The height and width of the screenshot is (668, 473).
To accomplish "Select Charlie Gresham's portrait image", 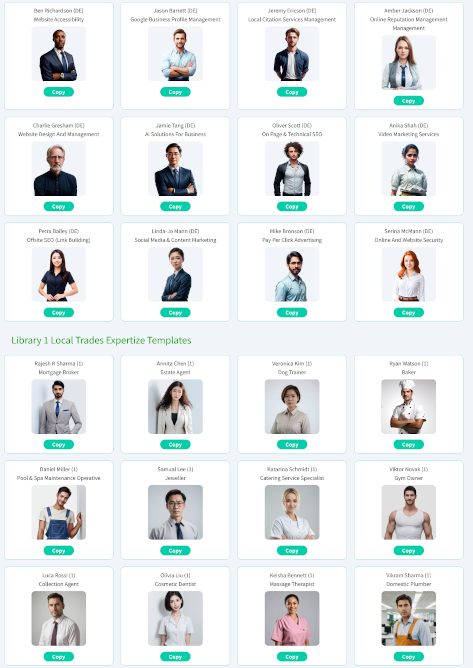I will tap(59, 169).
